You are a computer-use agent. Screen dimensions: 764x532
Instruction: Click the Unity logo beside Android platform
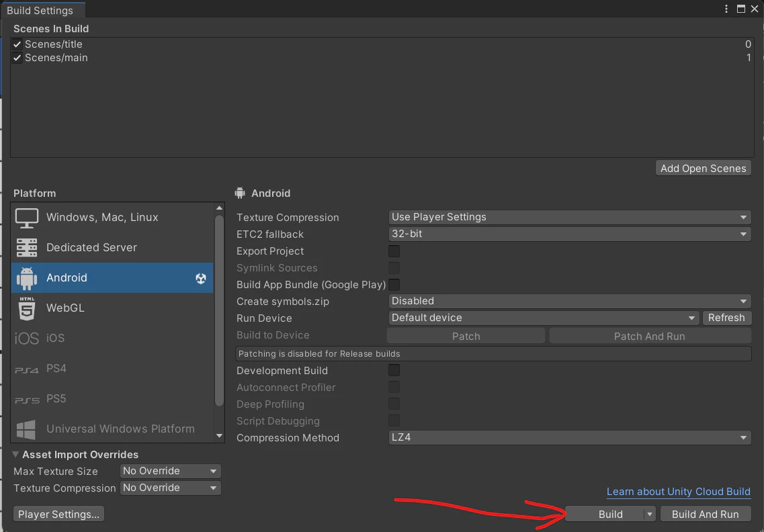coord(201,278)
